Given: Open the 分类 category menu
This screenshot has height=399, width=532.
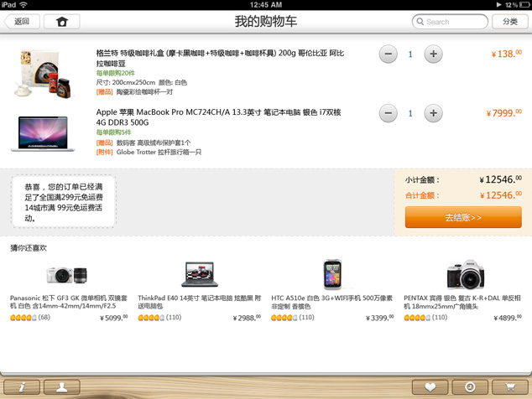Looking at the screenshot, I should tap(509, 22).
